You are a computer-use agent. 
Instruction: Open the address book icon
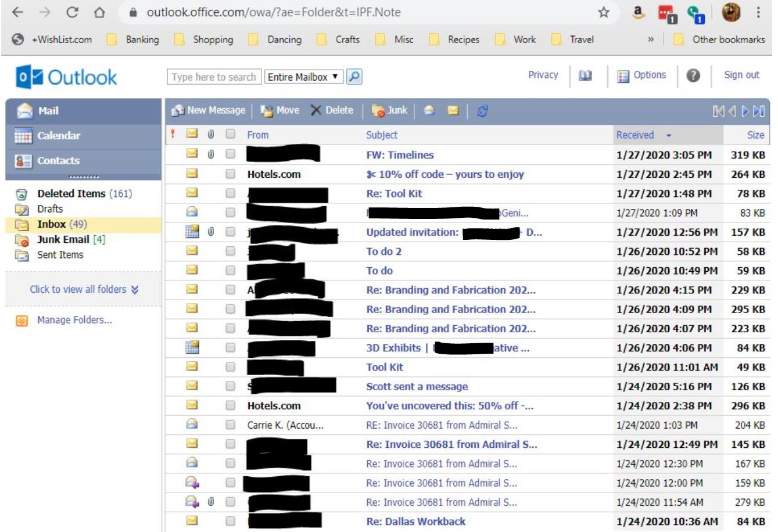(585, 76)
